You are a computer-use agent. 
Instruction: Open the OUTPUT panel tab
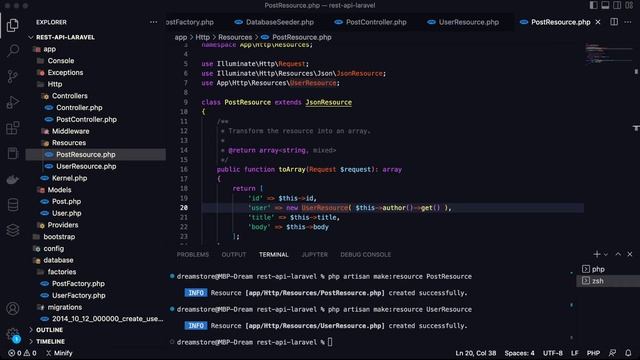pyautogui.click(x=234, y=255)
